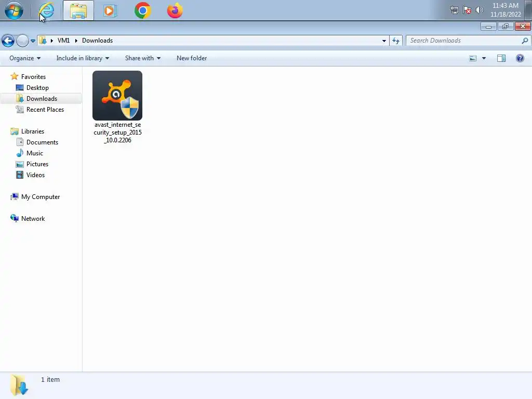Go back with the Back arrow button
This screenshot has height=399, width=532.
[x=8, y=41]
